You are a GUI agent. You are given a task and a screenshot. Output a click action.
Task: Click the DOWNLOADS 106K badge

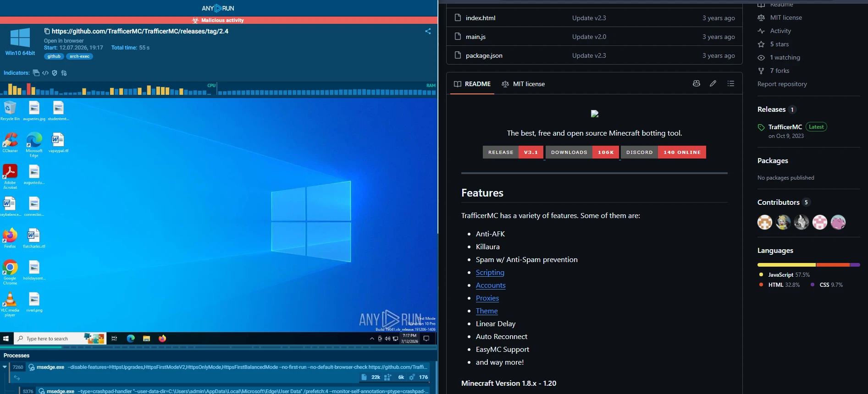[582, 152]
